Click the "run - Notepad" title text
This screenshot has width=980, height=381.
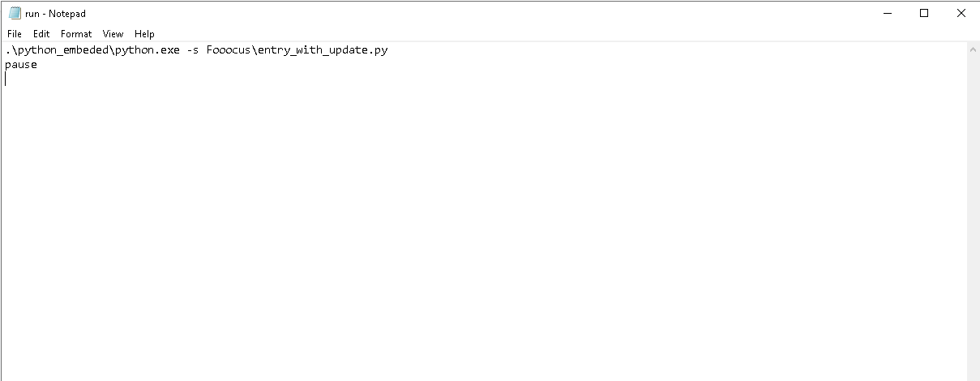click(55, 13)
